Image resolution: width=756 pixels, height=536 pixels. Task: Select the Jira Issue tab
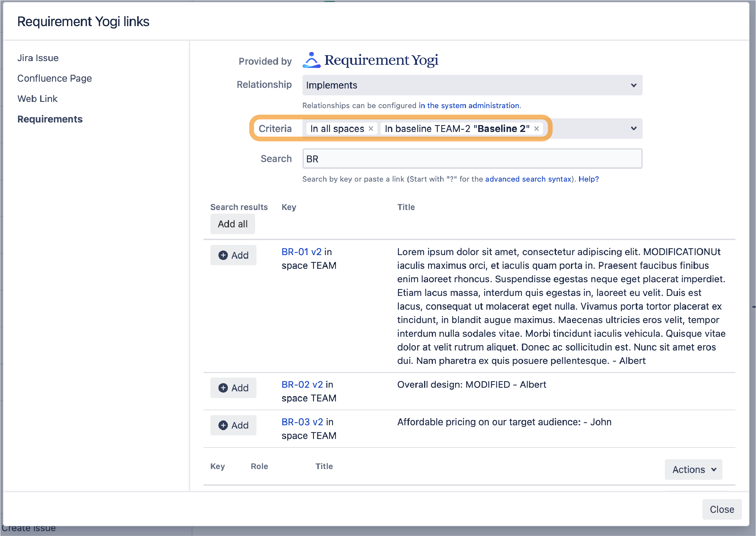[x=38, y=58]
